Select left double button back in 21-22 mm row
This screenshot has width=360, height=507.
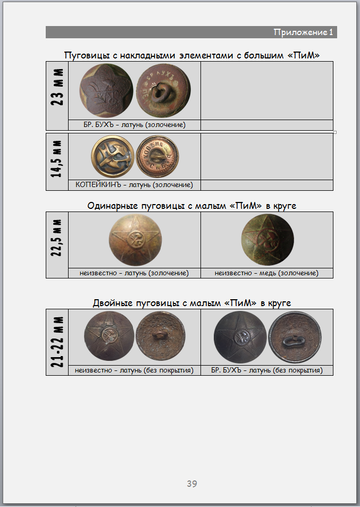pos(161,336)
